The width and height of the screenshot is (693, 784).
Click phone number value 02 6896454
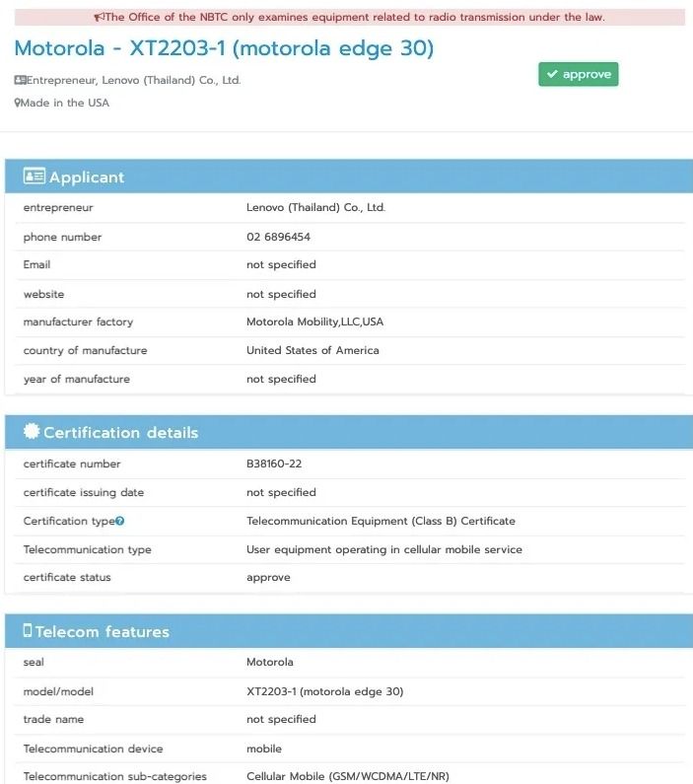coord(278,237)
